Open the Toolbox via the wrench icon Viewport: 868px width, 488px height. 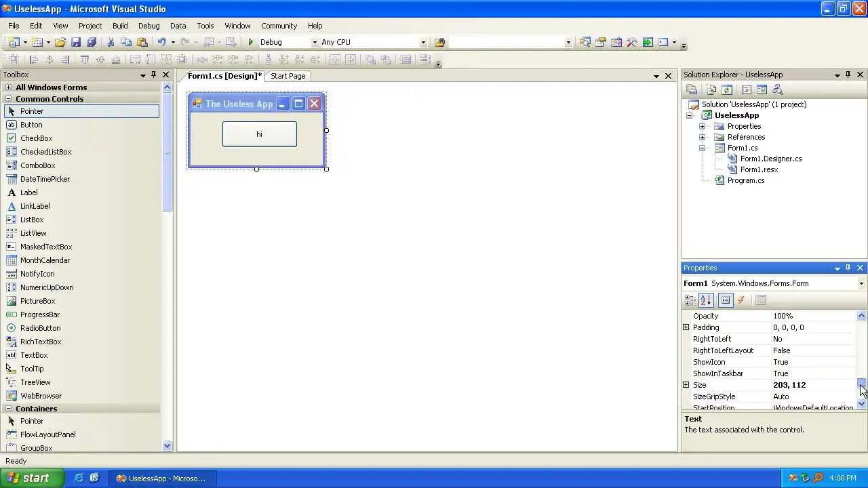point(631,42)
